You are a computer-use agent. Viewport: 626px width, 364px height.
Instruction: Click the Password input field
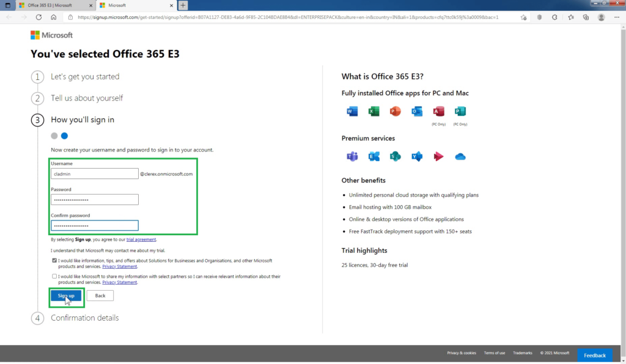click(95, 200)
